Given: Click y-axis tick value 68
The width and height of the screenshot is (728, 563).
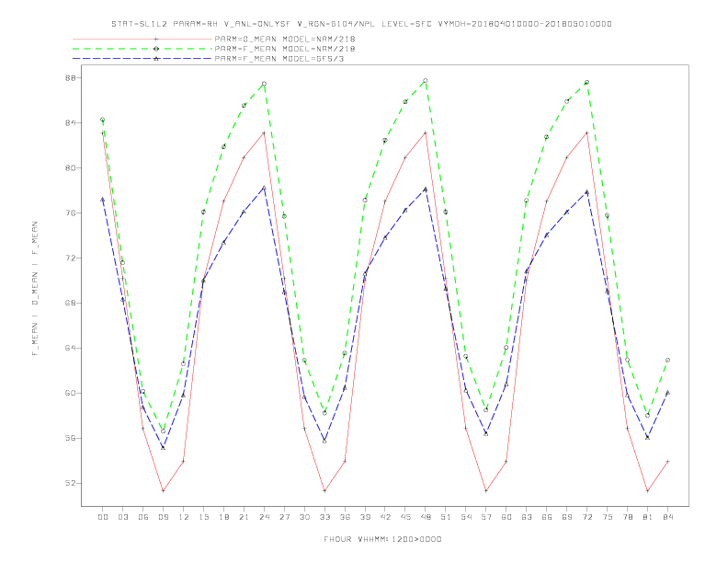Looking at the screenshot, I should 70,303.
